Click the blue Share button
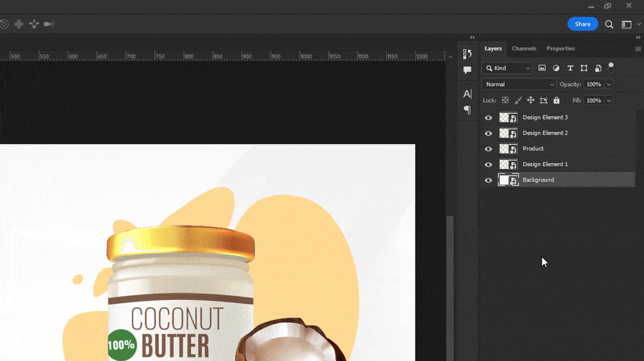Screen dimensions: 644x361 [582, 24]
